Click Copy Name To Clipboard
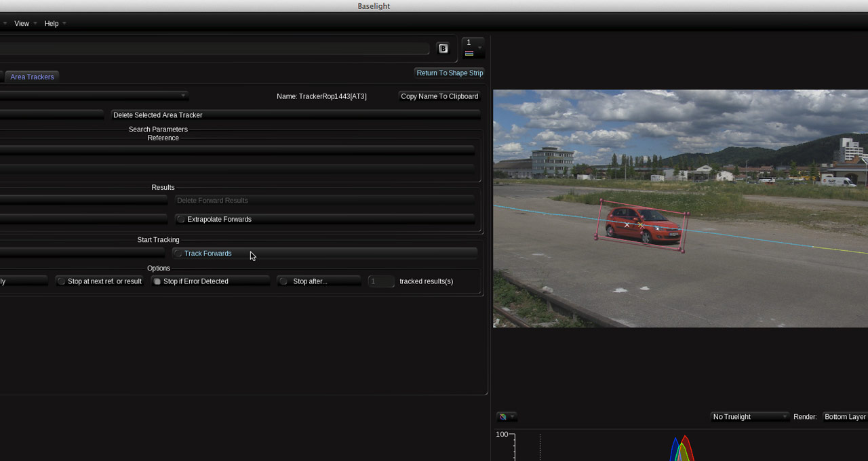The width and height of the screenshot is (868, 461). tap(439, 96)
